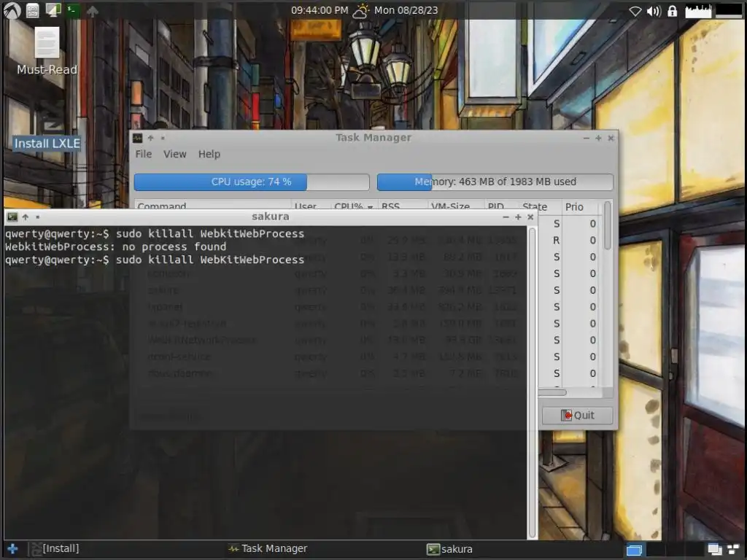Click the dot stick icon in sakura title bar
The height and width of the screenshot is (560, 747).
pos(38,217)
